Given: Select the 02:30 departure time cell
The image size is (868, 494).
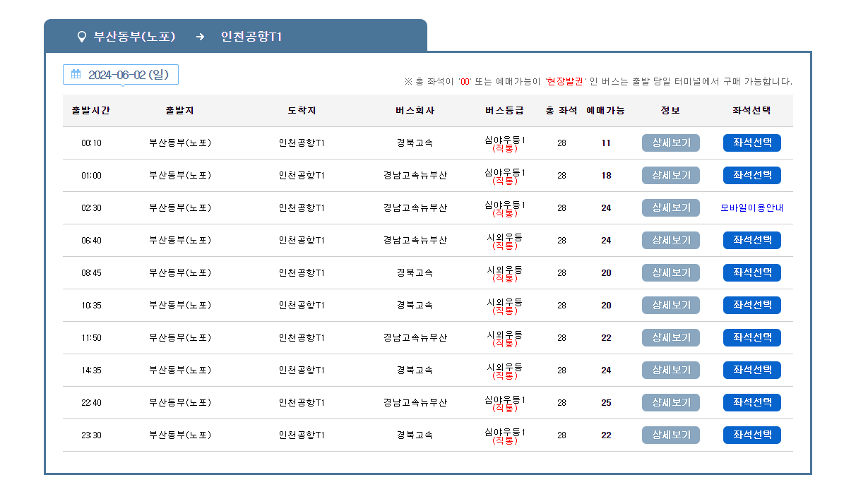Looking at the screenshot, I should [91, 208].
